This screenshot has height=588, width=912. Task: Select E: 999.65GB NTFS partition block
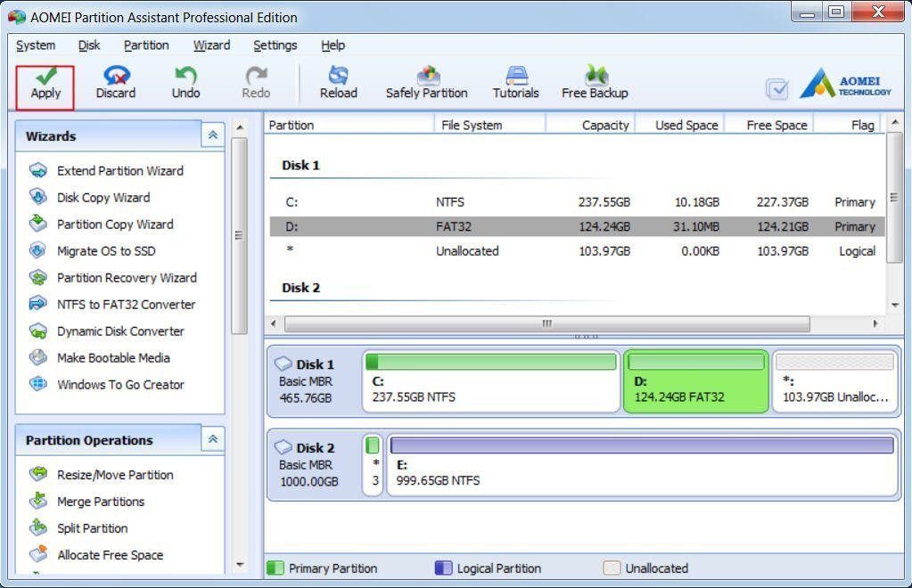coord(642,465)
